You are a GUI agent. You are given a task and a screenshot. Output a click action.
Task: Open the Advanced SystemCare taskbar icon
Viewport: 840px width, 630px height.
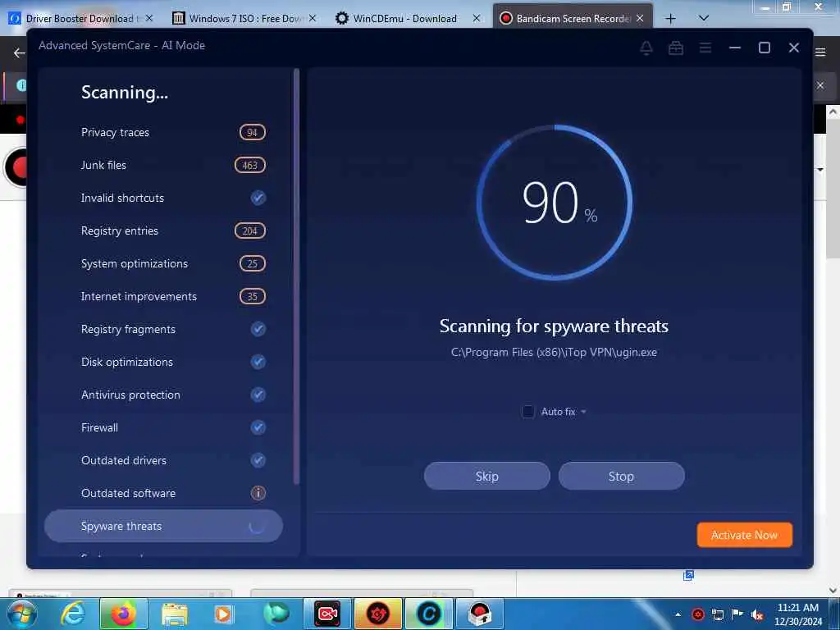pos(428,614)
